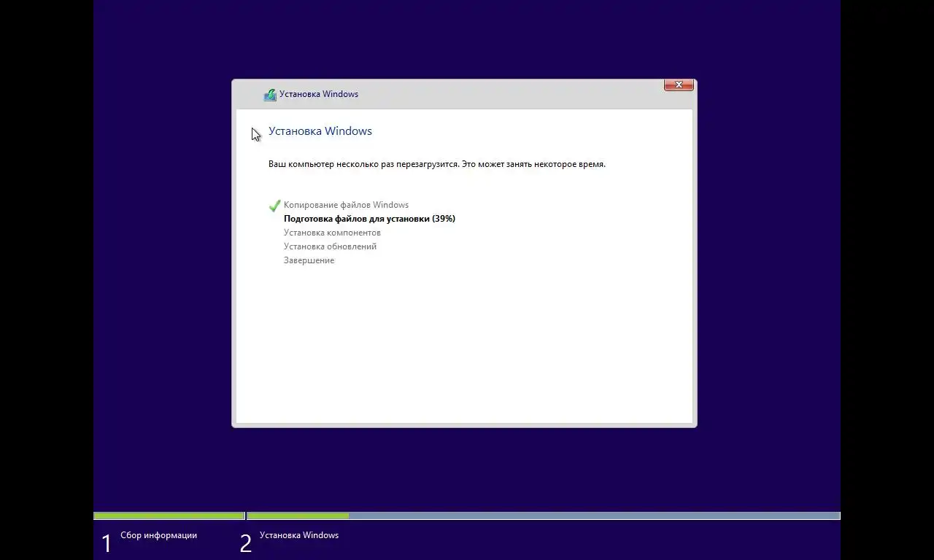Image resolution: width=934 pixels, height=560 pixels.
Task: Click the 'Сбор информации' progress bar
Action: (x=169, y=516)
